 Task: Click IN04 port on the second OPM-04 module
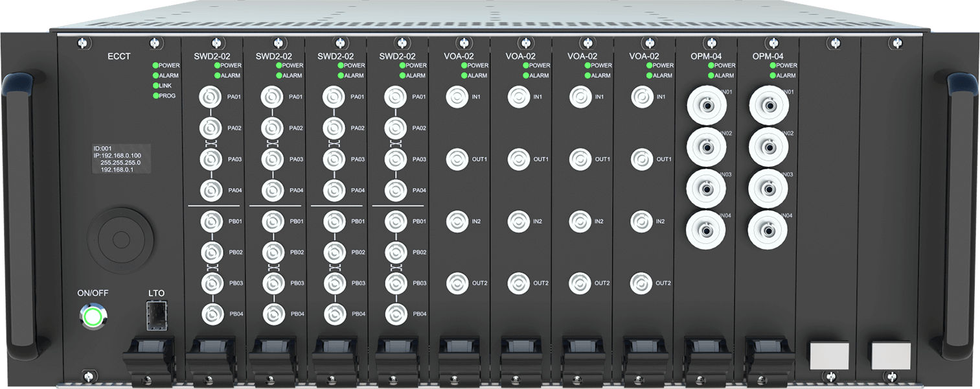[768, 230]
